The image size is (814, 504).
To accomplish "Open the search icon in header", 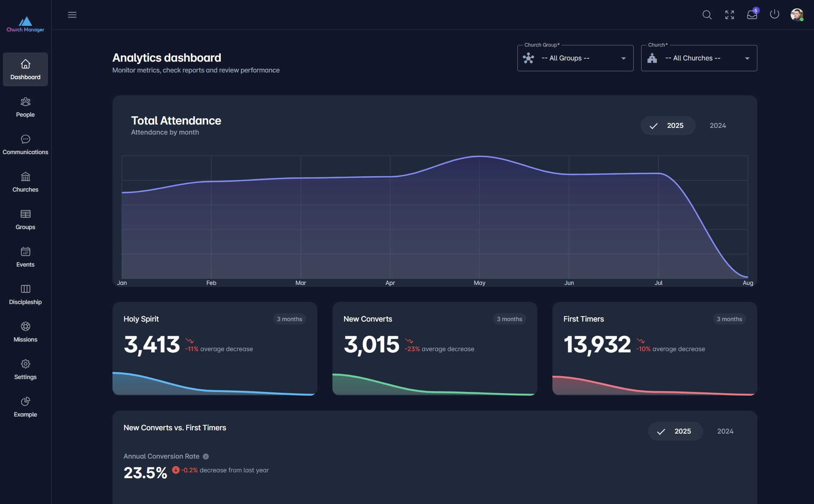I will click(707, 15).
